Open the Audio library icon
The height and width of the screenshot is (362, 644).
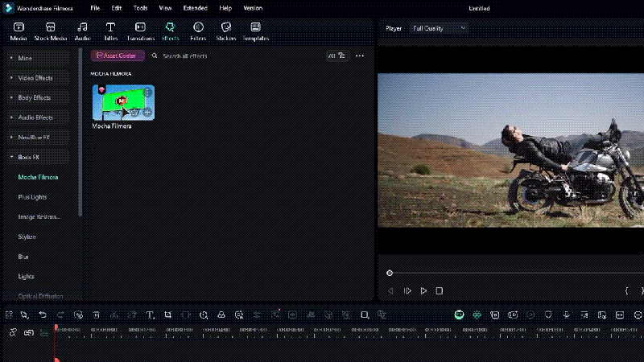[x=82, y=27]
